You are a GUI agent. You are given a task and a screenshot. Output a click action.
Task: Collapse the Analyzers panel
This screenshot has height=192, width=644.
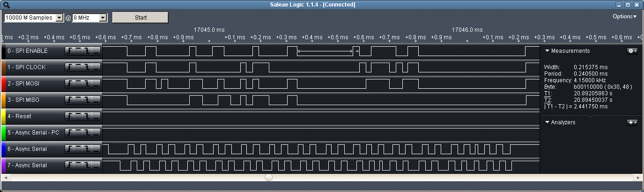(x=547, y=122)
